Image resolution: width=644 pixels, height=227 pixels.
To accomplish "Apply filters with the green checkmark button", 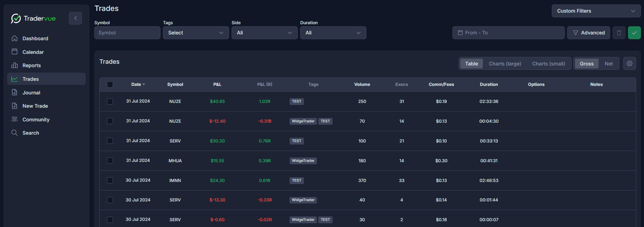I will 634,33.
